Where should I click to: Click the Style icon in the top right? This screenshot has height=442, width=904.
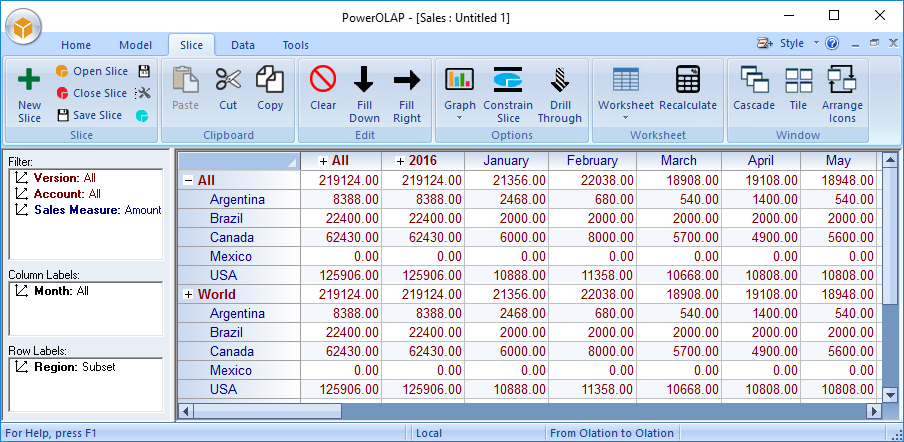pos(765,43)
